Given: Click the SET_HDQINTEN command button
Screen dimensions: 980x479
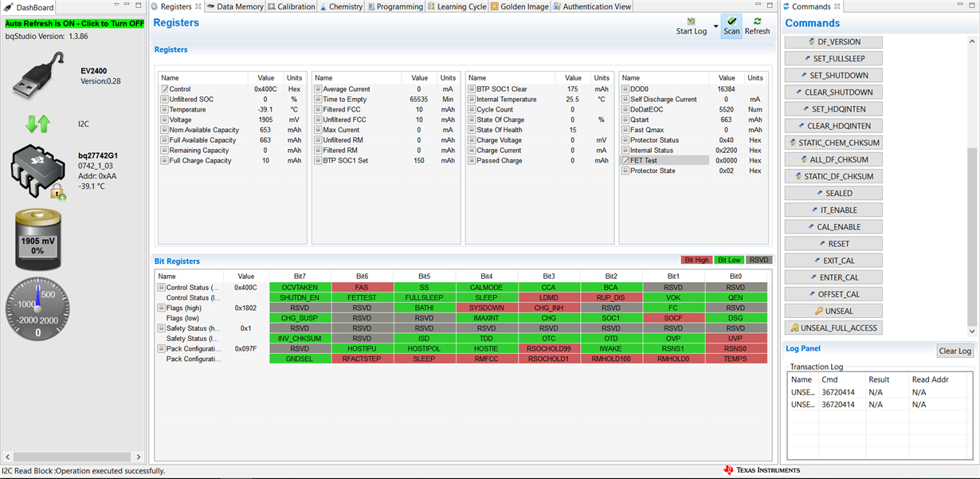Looking at the screenshot, I should (833, 109).
